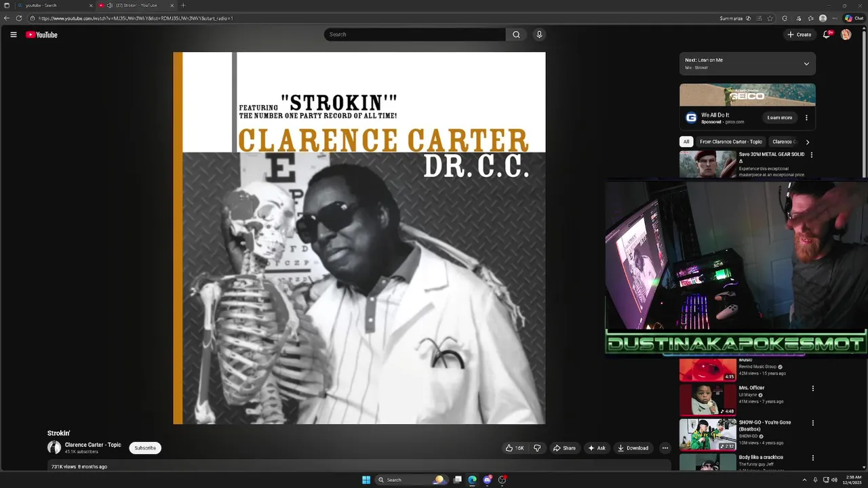Start voice search with the microphone icon
Viewport: 868px width, 488px height.
point(539,35)
